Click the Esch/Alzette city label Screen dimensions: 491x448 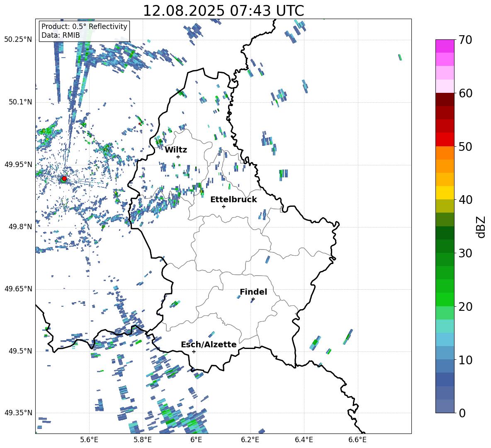click(209, 344)
